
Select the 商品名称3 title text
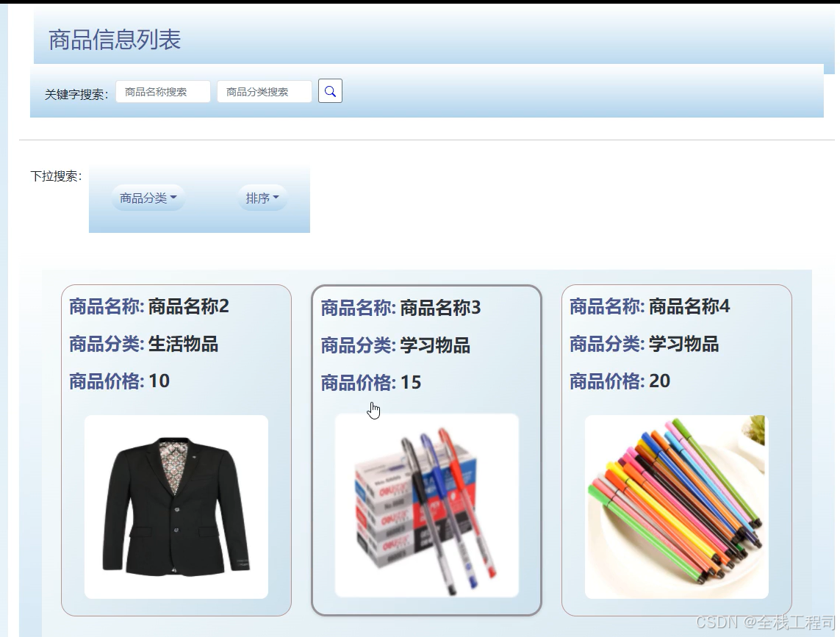pyautogui.click(x=440, y=308)
